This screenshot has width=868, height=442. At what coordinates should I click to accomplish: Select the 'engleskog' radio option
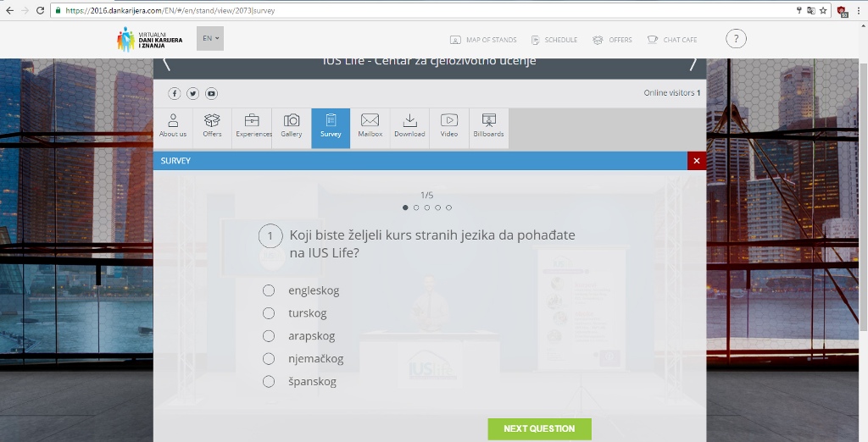[269, 290]
